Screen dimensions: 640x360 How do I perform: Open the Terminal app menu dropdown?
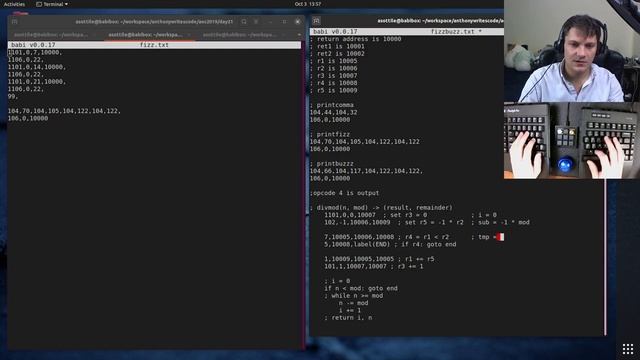click(x=52, y=4)
